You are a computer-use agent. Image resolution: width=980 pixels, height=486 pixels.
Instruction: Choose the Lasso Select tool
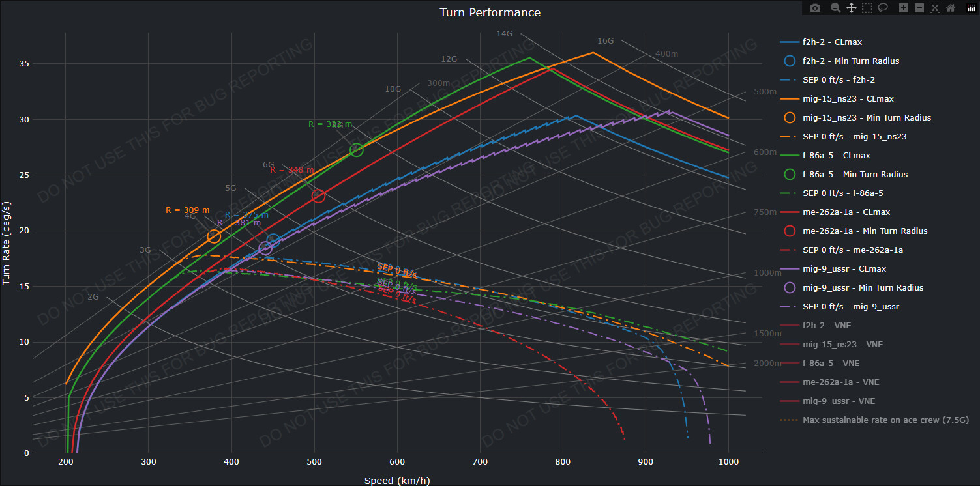883,8
